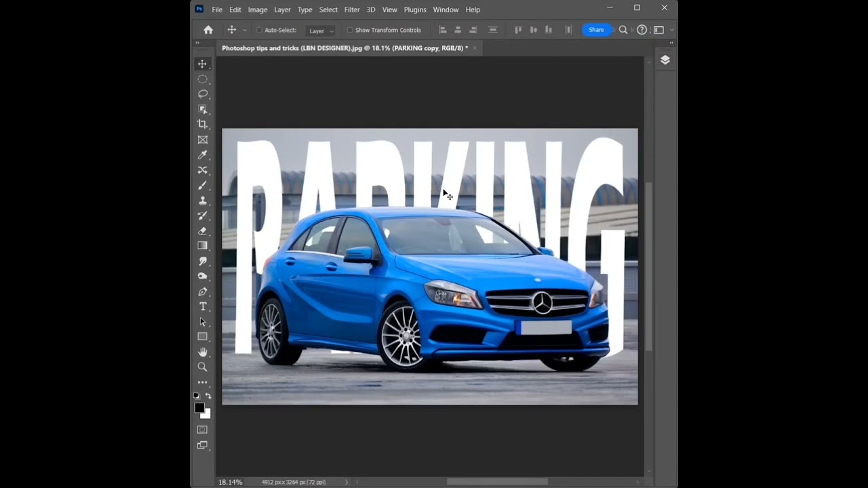This screenshot has width=868, height=488.
Task: Select the Eyedropper tool
Action: pos(202,155)
